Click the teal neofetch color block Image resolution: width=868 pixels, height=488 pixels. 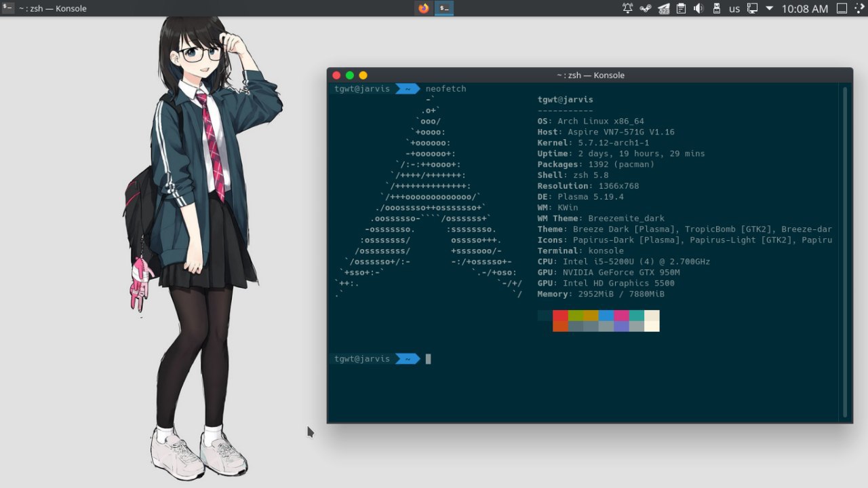pyautogui.click(x=637, y=316)
